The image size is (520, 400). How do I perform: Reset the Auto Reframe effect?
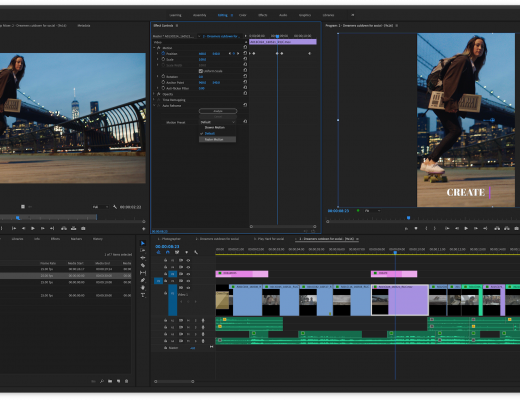[245, 105]
